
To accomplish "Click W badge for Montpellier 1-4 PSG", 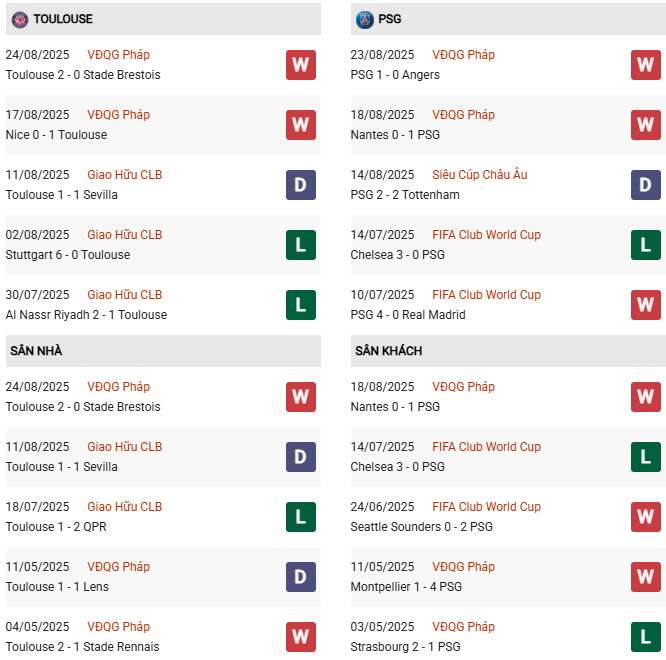I will coord(646,577).
